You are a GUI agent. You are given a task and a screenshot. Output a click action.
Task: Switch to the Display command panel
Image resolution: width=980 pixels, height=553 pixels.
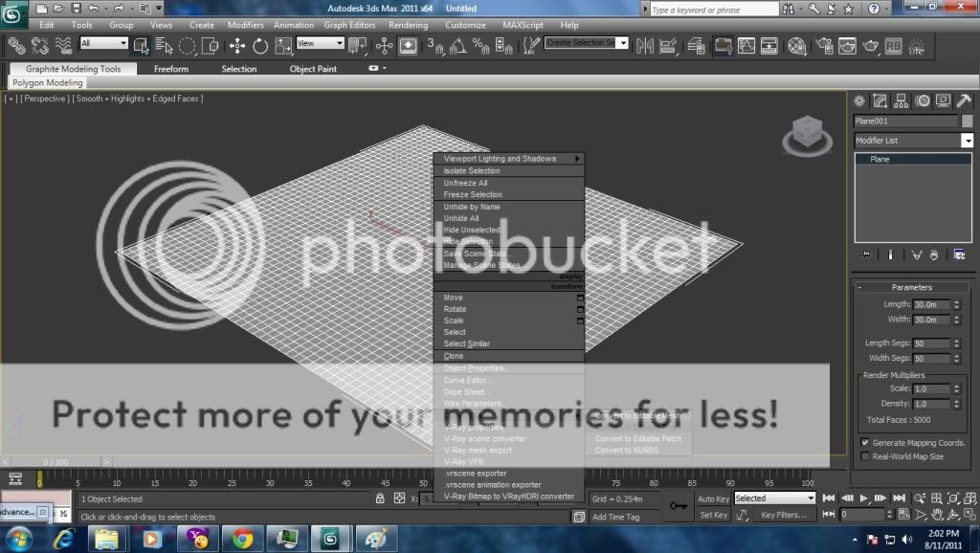coord(943,100)
